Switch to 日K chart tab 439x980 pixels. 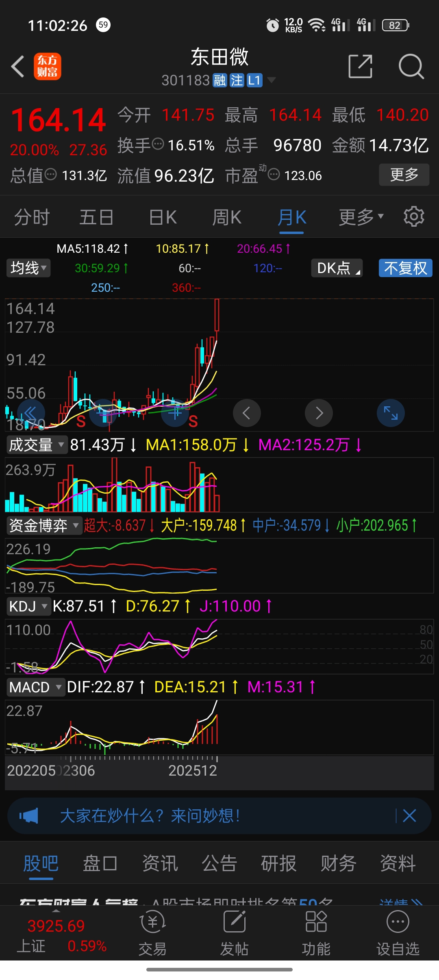pos(163,217)
